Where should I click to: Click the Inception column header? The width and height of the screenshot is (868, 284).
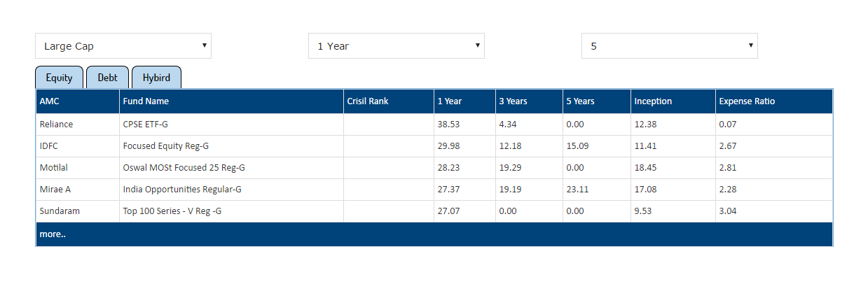click(x=653, y=101)
